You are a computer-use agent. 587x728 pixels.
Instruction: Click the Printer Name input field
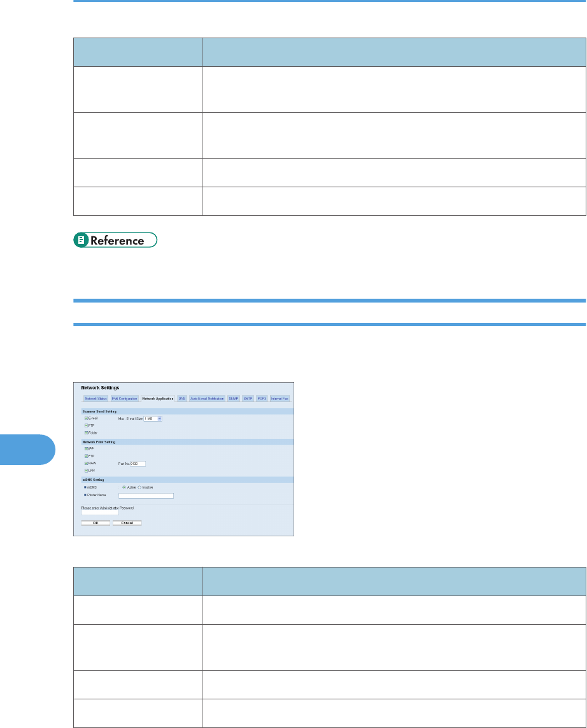pyautogui.click(x=146, y=496)
